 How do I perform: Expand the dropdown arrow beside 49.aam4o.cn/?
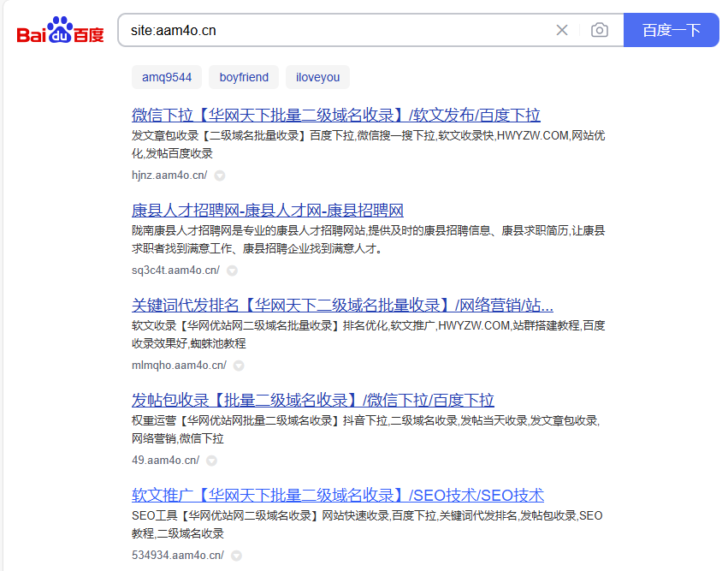[211, 461]
